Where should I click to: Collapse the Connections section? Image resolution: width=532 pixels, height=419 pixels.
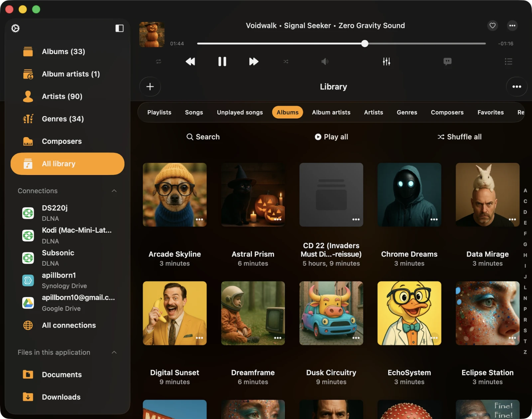point(114,191)
